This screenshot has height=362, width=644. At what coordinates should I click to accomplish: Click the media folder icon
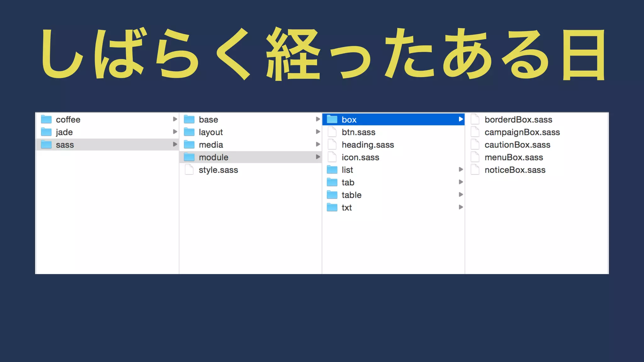coord(189,145)
